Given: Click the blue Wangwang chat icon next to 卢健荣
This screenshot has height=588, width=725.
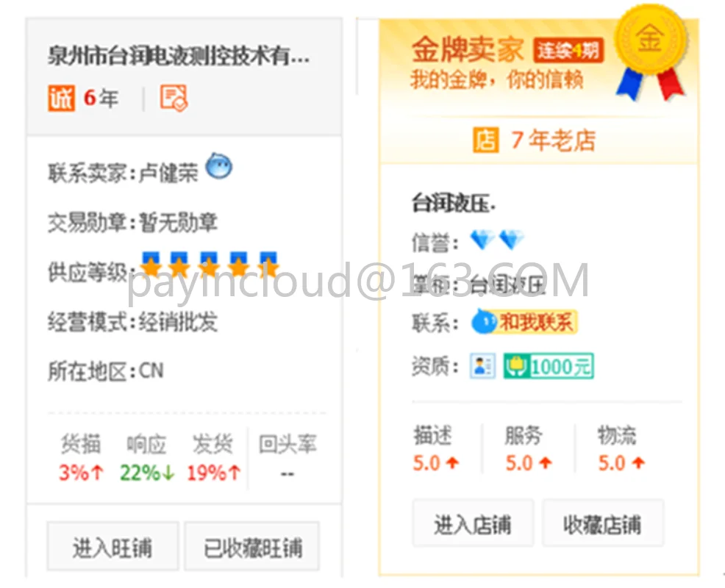Looking at the screenshot, I should coord(218,165).
